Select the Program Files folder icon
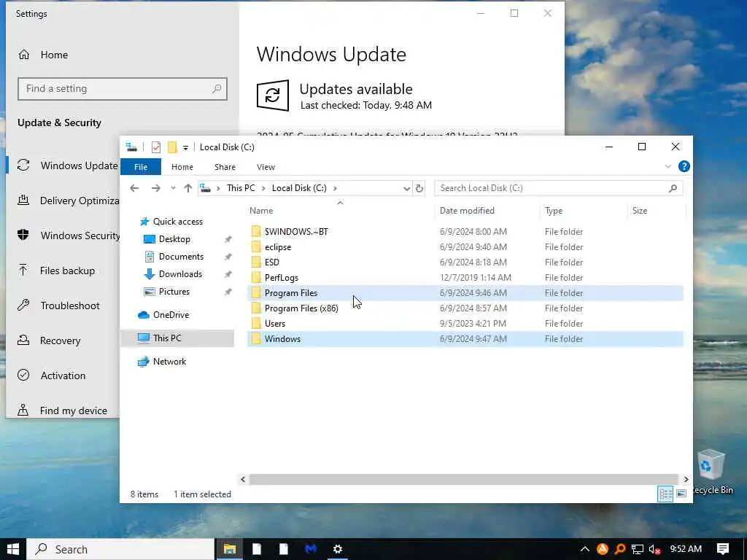This screenshot has height=560, width=747. click(256, 292)
